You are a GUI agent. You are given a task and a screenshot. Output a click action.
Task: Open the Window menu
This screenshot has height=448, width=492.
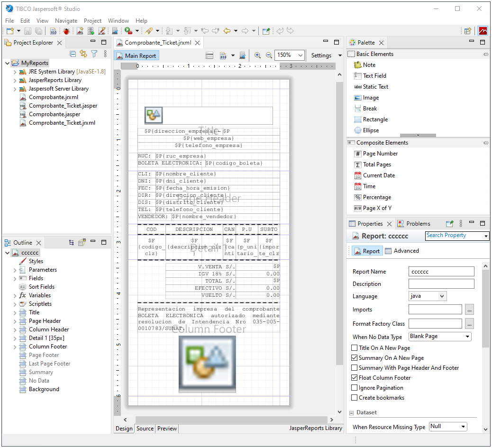click(118, 21)
